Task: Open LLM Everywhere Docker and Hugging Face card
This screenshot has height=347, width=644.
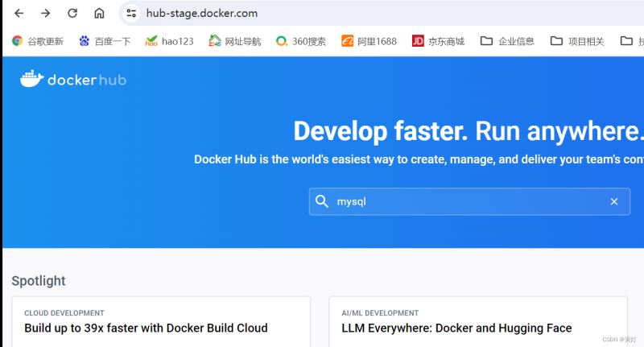Action: [x=478, y=321]
